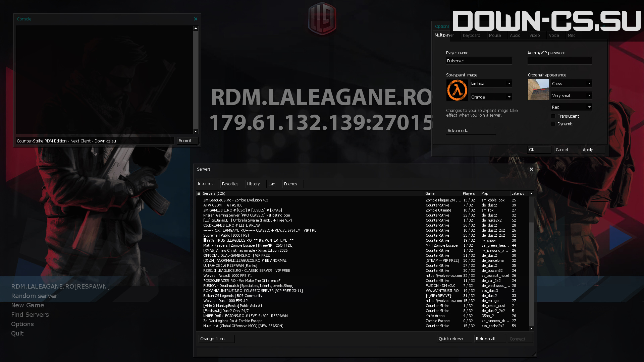Click the crosshair appearance preview image
This screenshot has width=644, height=362.
tap(538, 89)
